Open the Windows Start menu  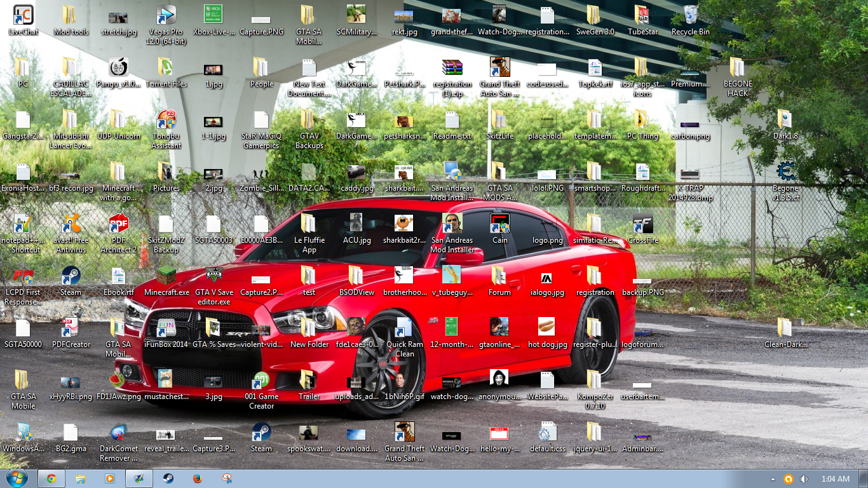17,478
